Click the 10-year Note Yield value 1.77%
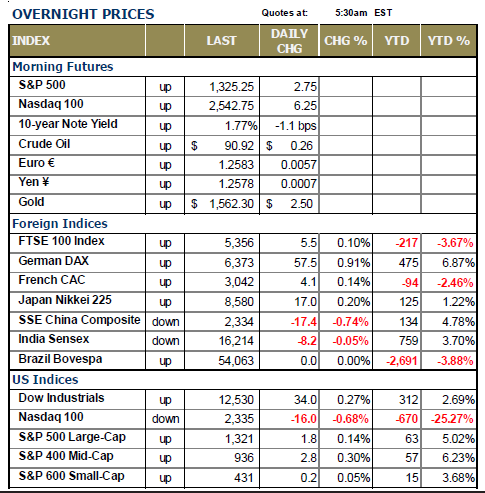 pos(241,126)
